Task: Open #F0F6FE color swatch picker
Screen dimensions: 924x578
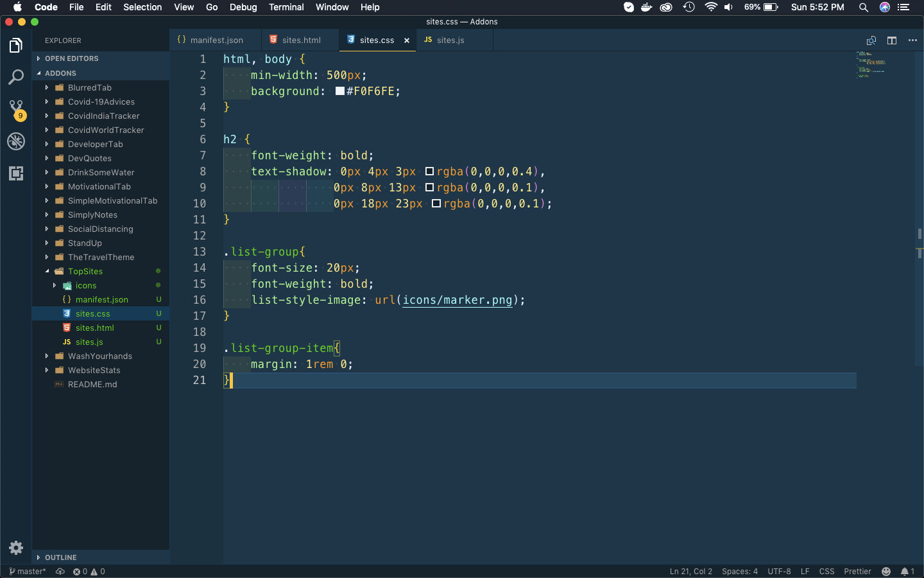Action: 340,91
